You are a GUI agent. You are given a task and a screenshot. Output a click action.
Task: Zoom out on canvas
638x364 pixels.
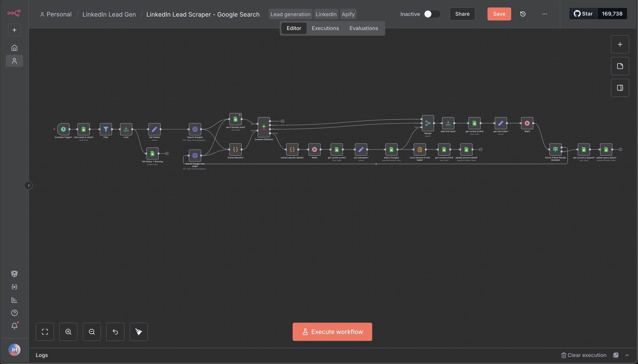92,332
